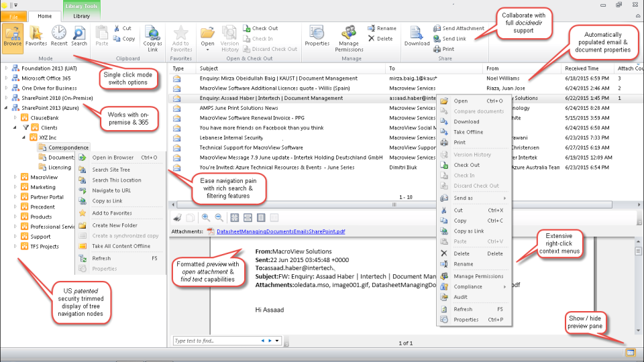Select Browse mode in the ribbon
This screenshot has height=362, width=644.
[x=12, y=38]
